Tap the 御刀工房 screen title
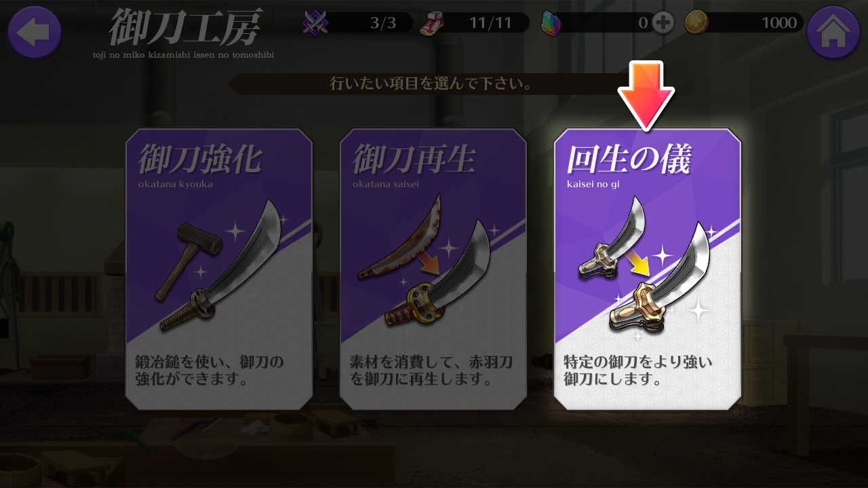Screen dimensions: 868x488 (184, 27)
